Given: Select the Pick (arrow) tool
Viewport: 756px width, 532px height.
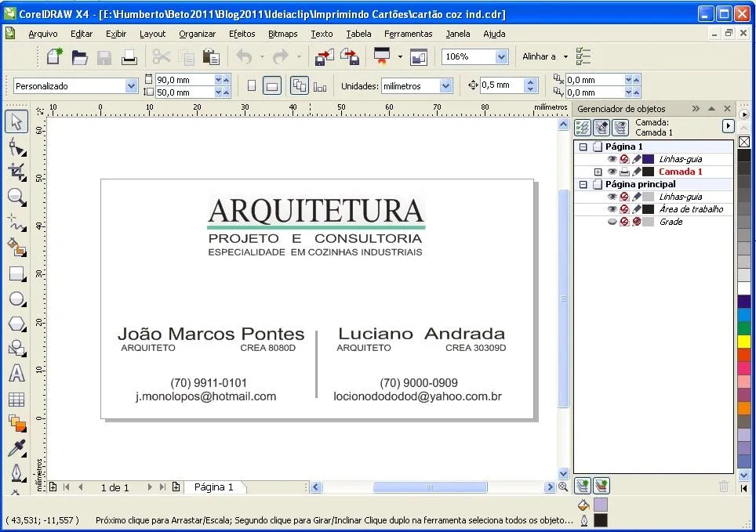Looking at the screenshot, I should coord(17,121).
